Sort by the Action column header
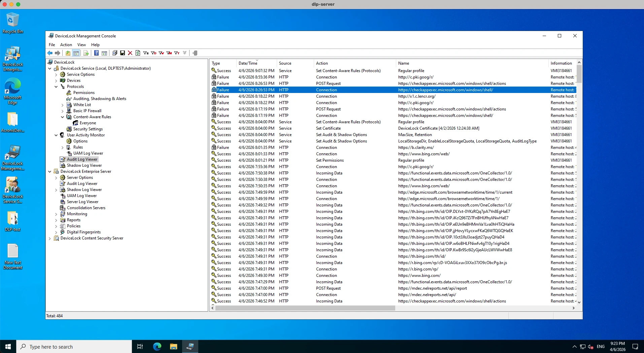Viewport: 644px width, 353px height. click(355, 63)
